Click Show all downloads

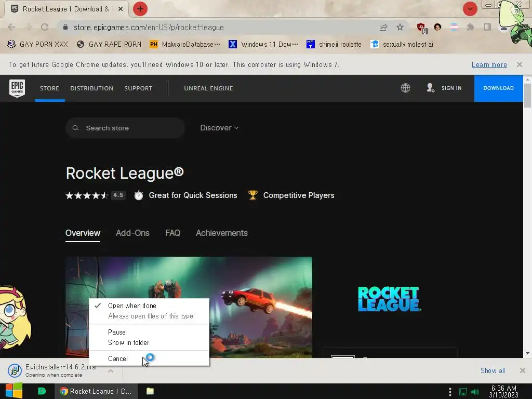tap(493, 370)
